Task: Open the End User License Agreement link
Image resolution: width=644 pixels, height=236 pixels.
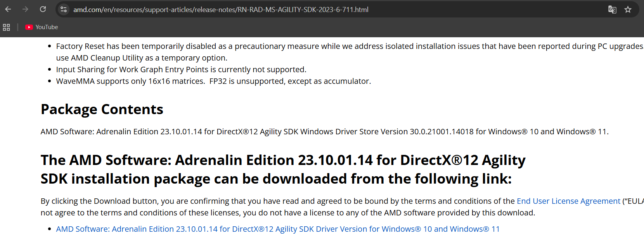Action: click(x=568, y=201)
